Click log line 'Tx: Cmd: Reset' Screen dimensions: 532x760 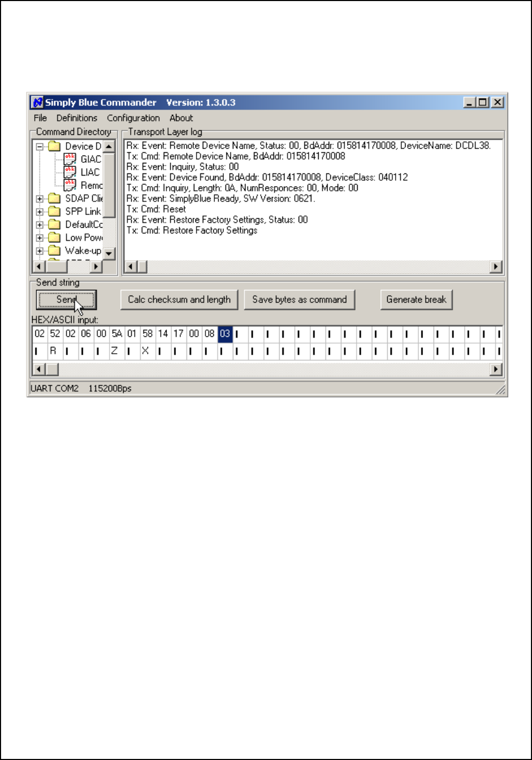[156, 209]
